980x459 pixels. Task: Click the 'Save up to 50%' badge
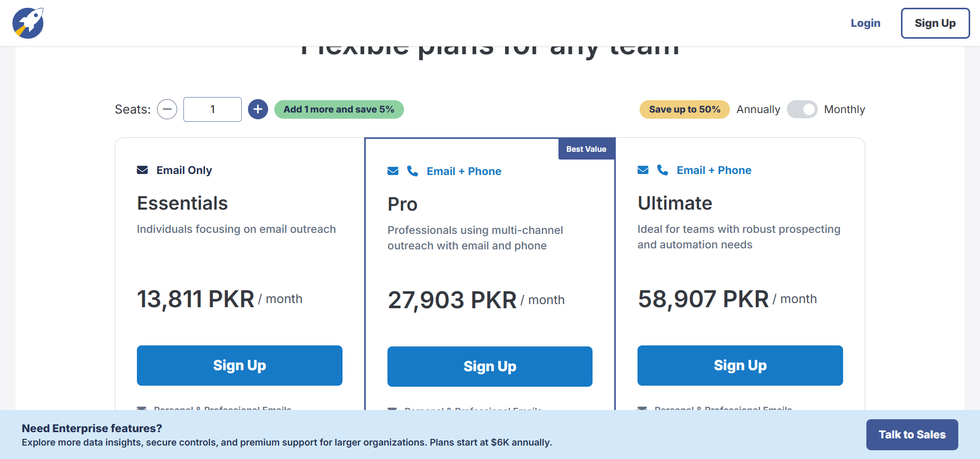coord(684,109)
